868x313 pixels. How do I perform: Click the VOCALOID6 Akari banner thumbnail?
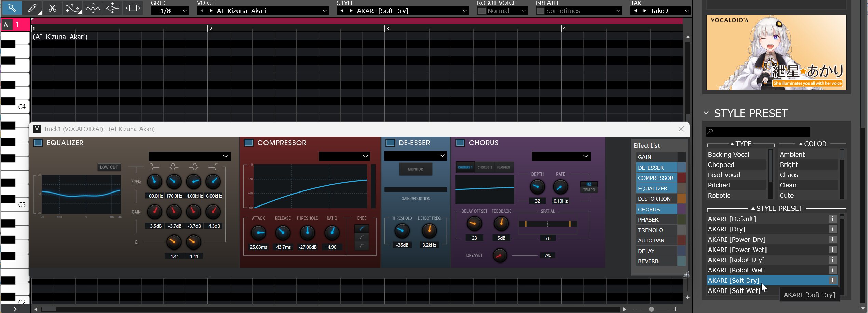[776, 53]
